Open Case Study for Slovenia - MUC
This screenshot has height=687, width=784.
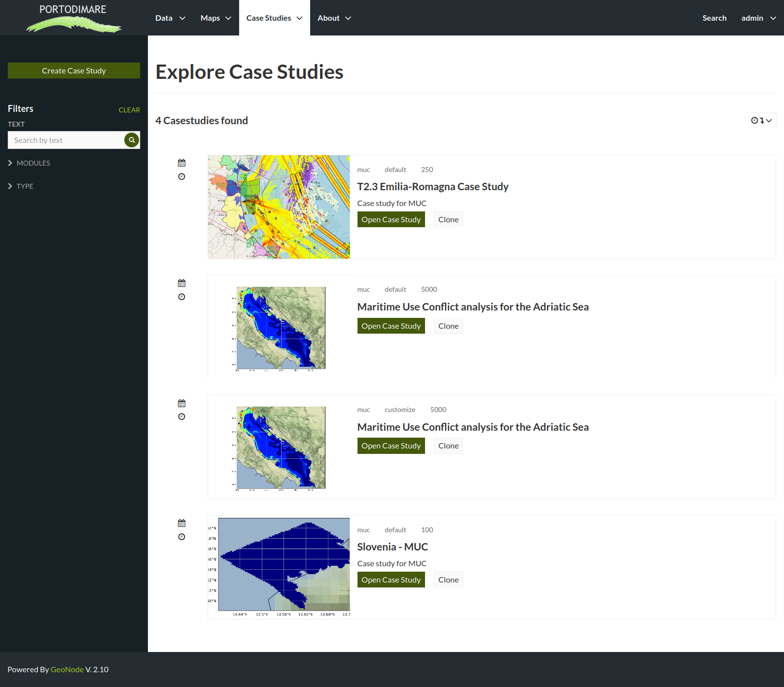pyautogui.click(x=391, y=580)
